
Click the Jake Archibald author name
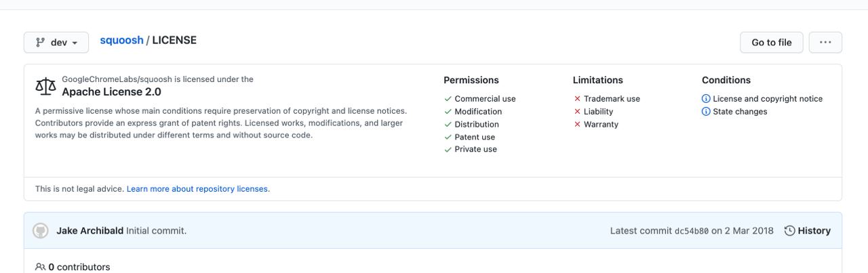90,230
